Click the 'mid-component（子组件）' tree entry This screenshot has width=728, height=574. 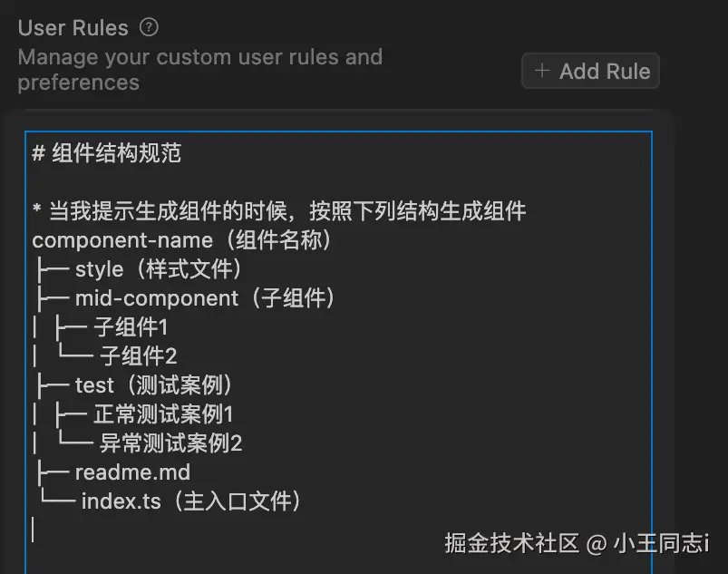(x=205, y=298)
